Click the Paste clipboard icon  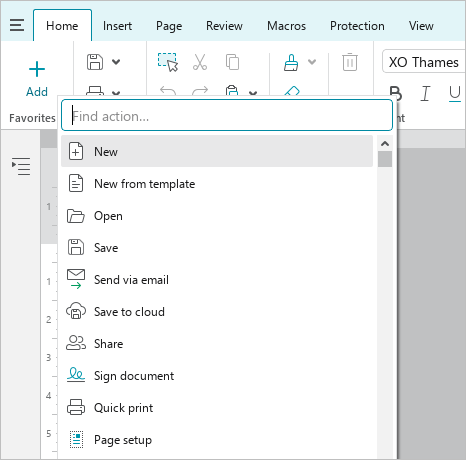(x=232, y=90)
